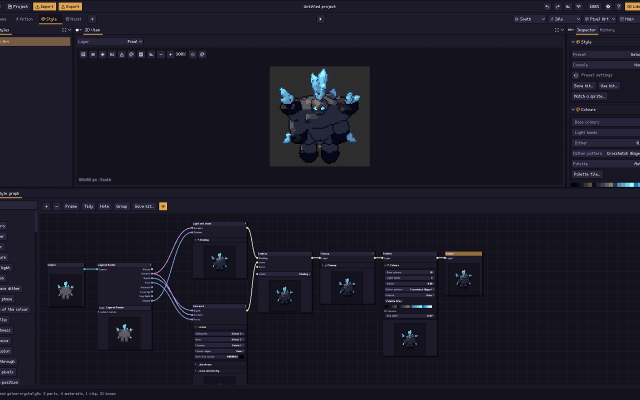The width and height of the screenshot is (640, 400).
Task: Click the camera icon beside the 2D View tab
Action: pyautogui.click(x=78, y=30)
